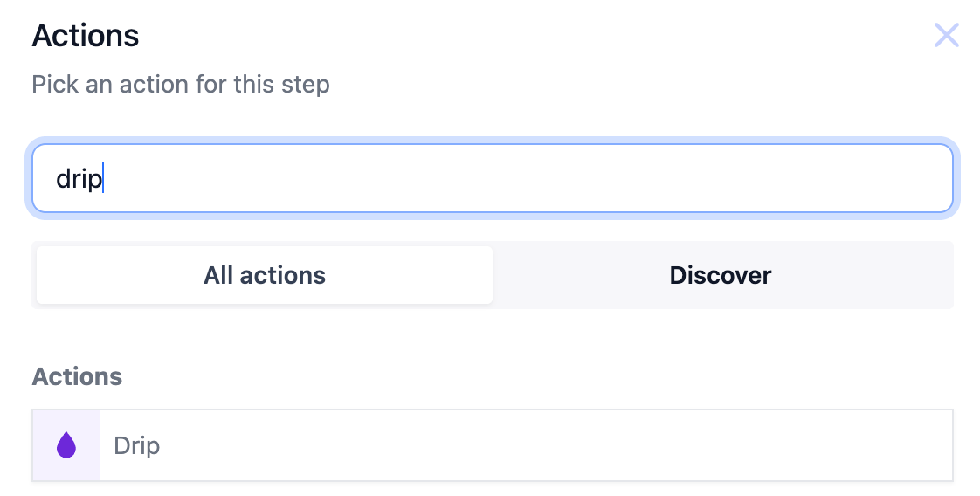Click the "Actions" results section heading
The width and height of the screenshot is (980, 496).
(x=77, y=376)
